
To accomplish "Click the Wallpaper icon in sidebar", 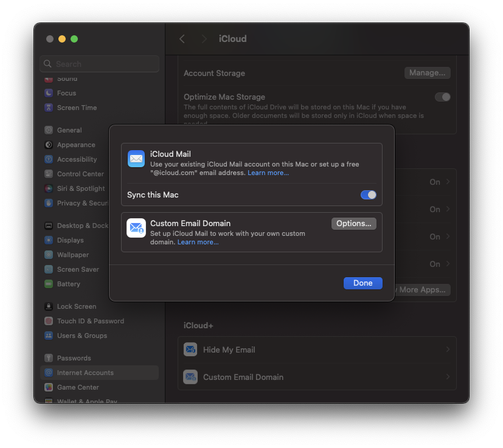I will pos(49,255).
